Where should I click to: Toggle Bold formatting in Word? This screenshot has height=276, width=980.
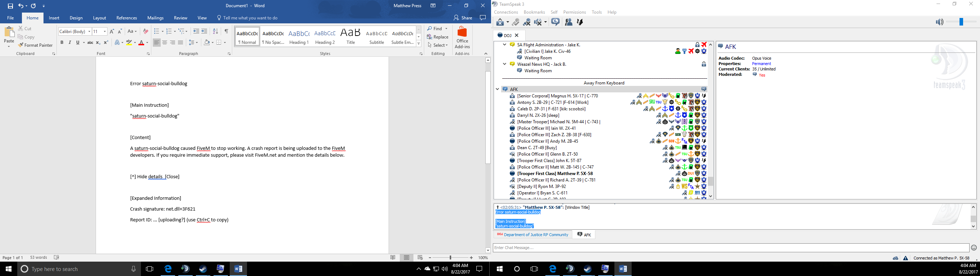(62, 42)
